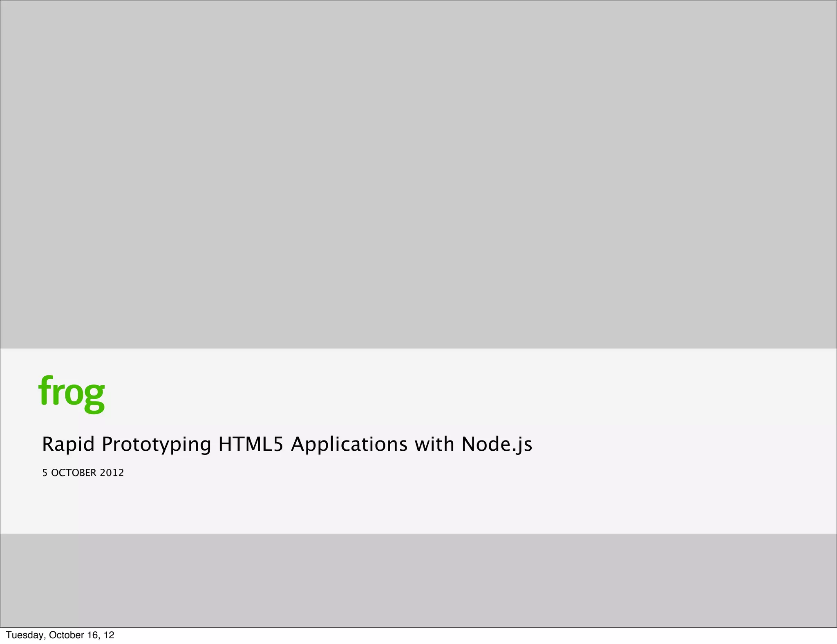The height and width of the screenshot is (644, 837).
Task: Click the green frog logo
Action: coord(72,393)
